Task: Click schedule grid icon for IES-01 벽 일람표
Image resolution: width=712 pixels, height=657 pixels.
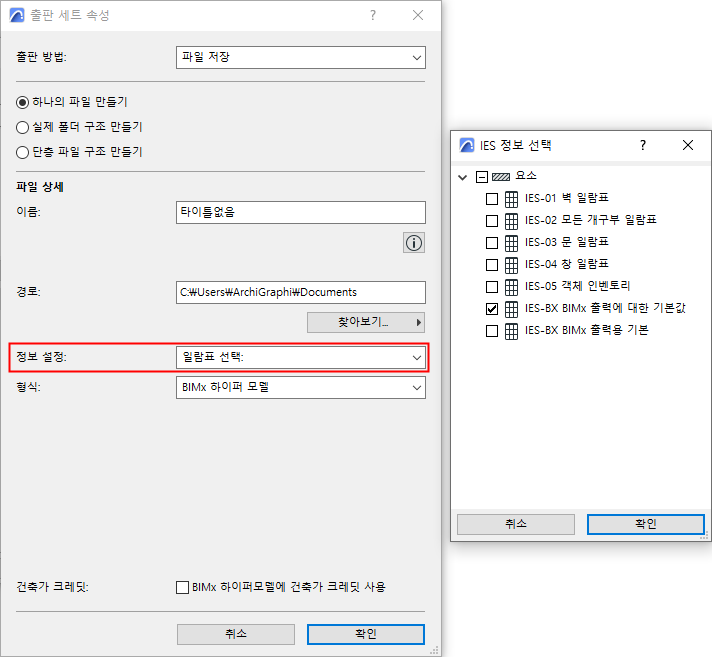Action: pos(511,199)
